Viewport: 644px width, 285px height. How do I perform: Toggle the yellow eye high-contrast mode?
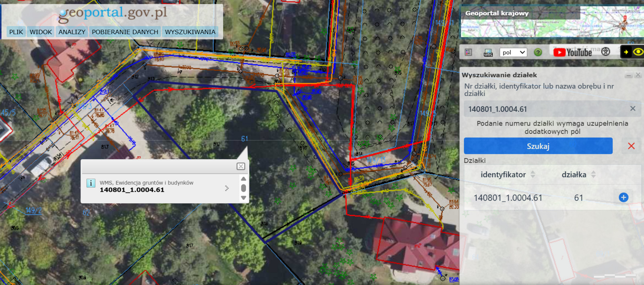tap(638, 52)
